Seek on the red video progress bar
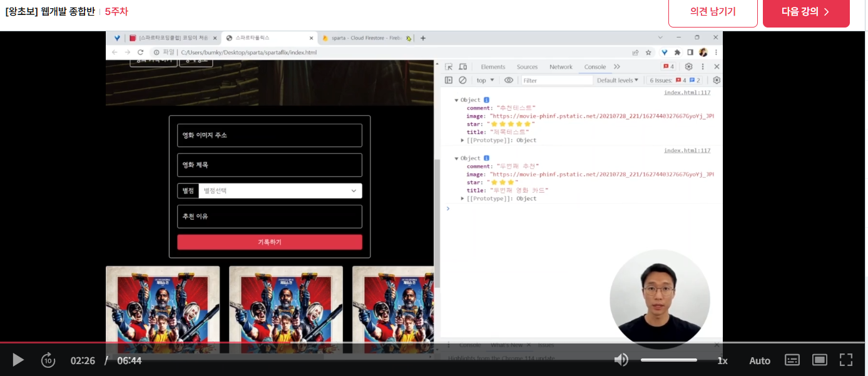This screenshot has width=868, height=376. [432, 342]
